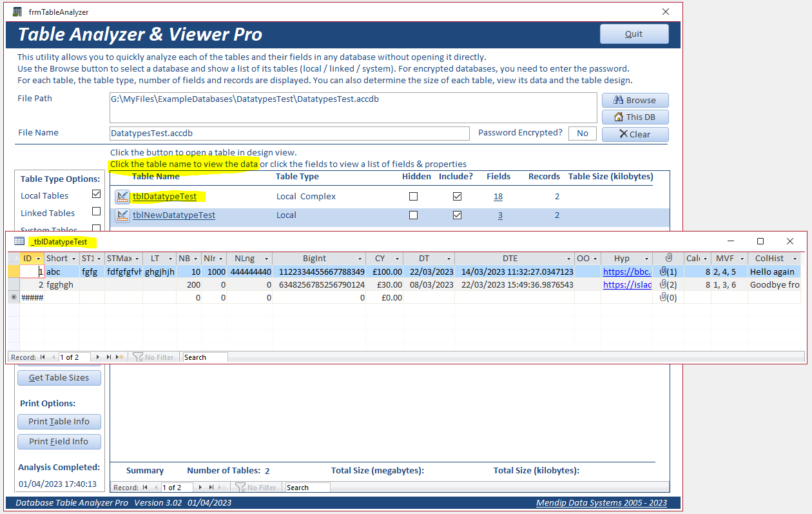Open the Short column filter dropdown
The width and height of the screenshot is (812, 514).
click(74, 258)
